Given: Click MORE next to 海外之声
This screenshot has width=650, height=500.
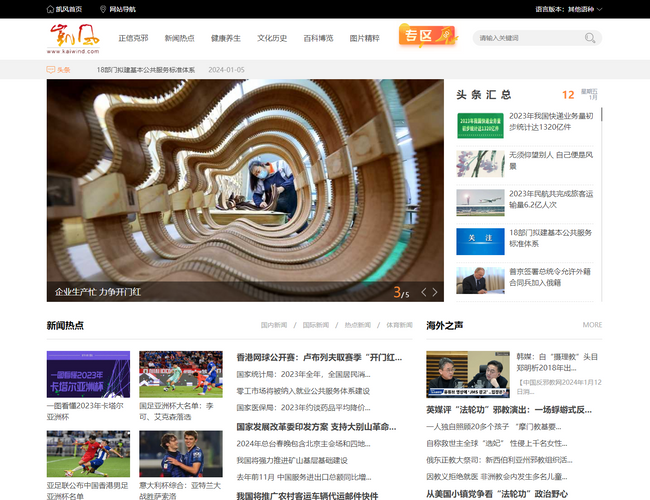Looking at the screenshot, I should 592,325.
